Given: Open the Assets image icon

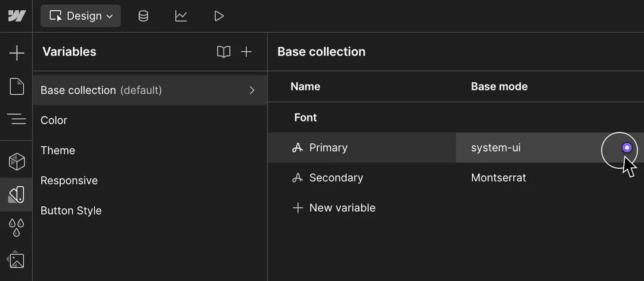Looking at the screenshot, I should click(17, 260).
